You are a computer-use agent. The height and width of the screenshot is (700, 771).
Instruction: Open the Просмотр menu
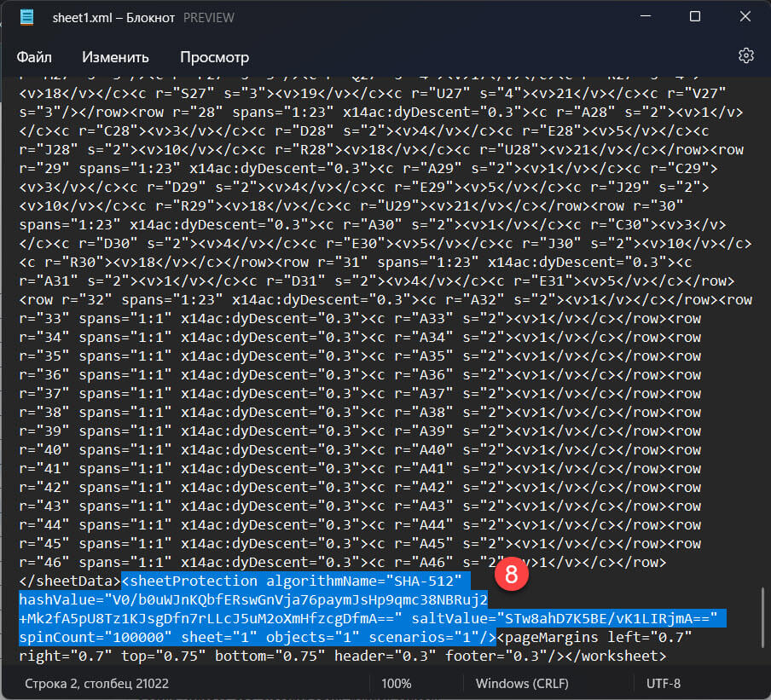[214, 57]
